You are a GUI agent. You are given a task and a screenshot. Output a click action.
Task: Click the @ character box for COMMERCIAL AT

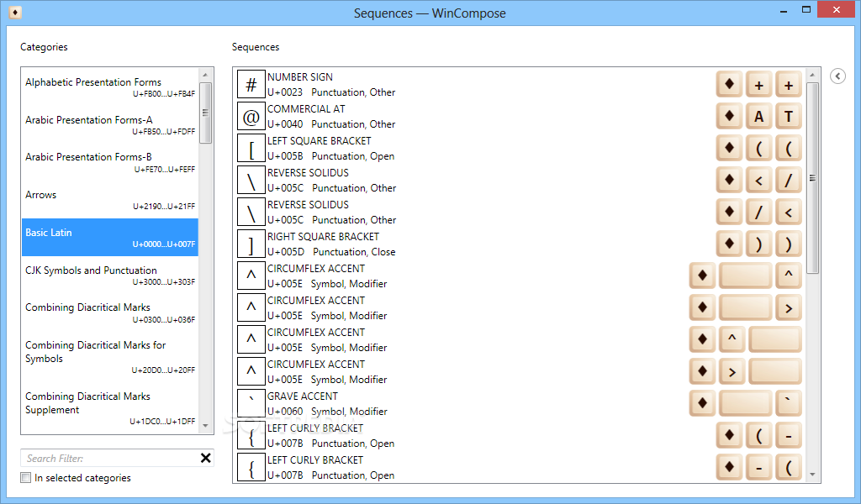(x=251, y=116)
